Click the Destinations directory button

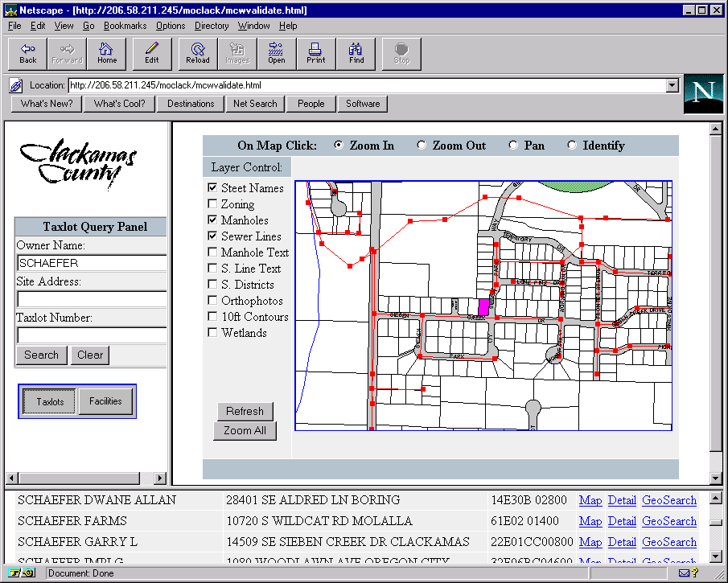[191, 104]
